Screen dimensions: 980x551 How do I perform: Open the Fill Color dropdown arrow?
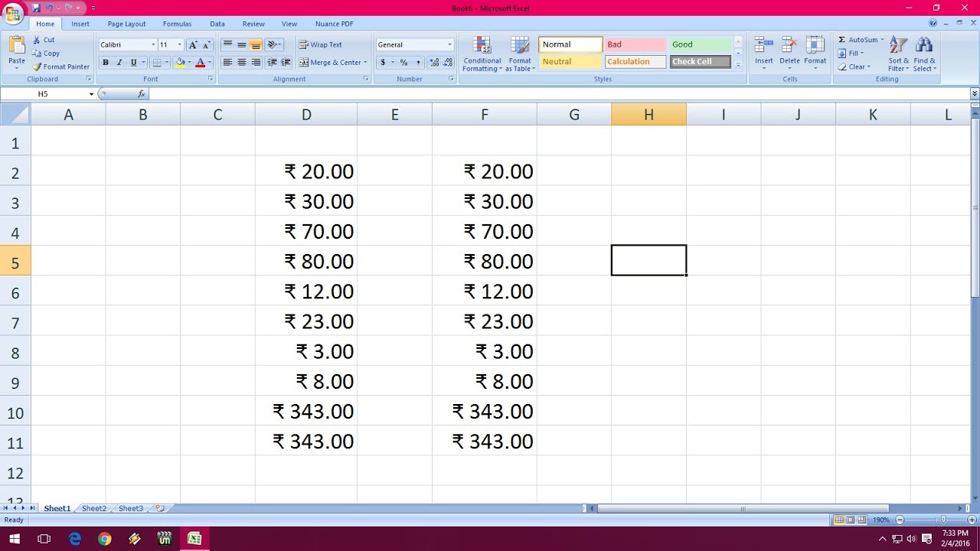click(x=189, y=63)
